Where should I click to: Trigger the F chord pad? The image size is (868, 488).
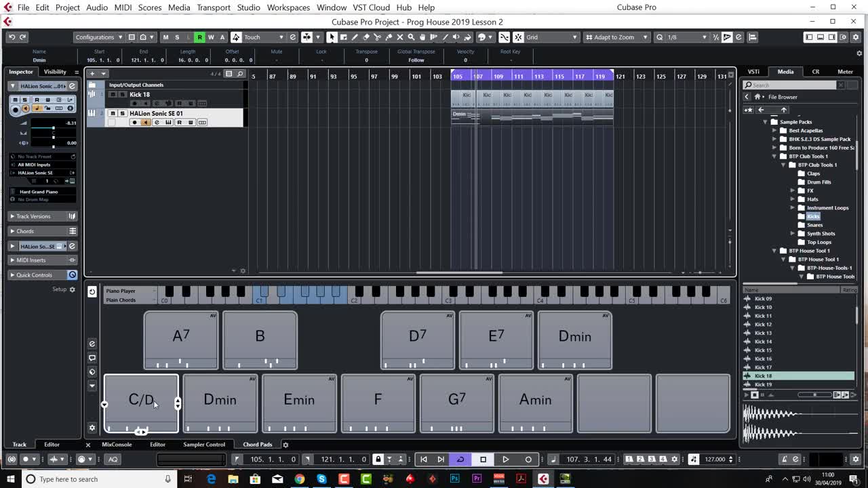point(378,403)
